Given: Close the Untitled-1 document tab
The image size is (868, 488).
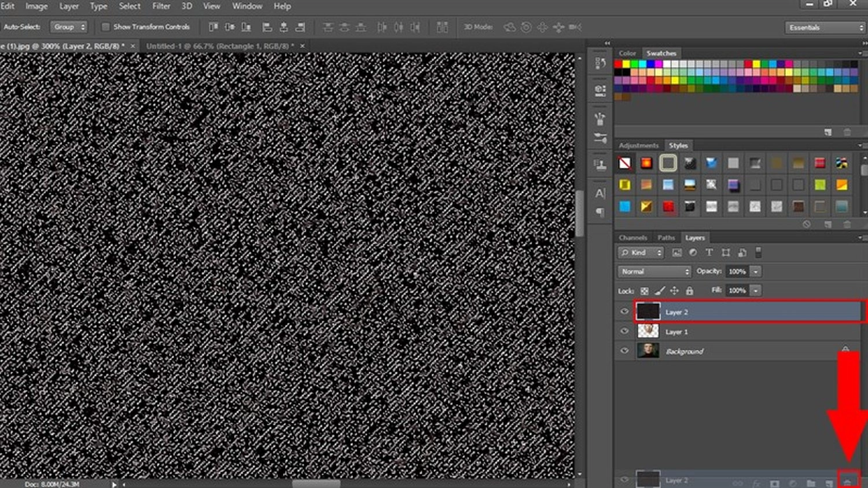Looking at the screenshot, I should pyautogui.click(x=302, y=46).
